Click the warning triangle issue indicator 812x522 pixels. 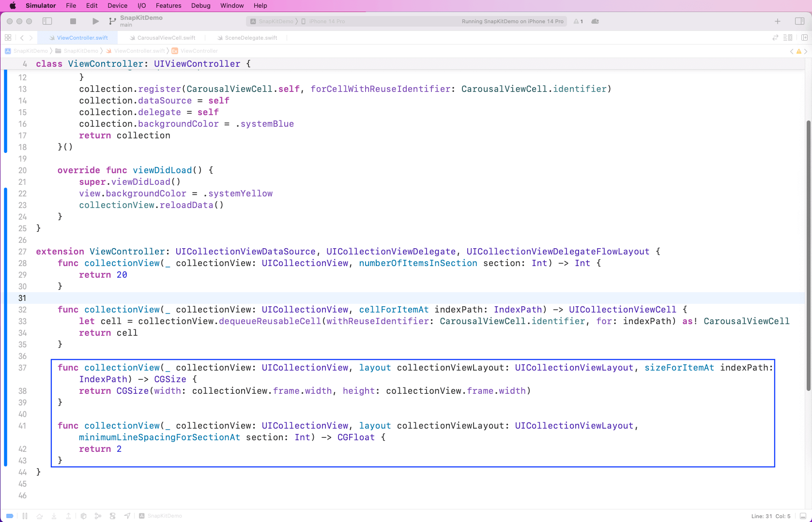click(x=578, y=21)
